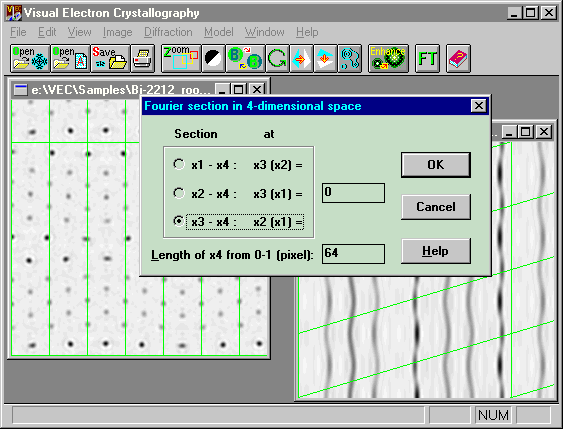Maximize the wavy-lines section window
Screen dimensions: 563x429
(x=525, y=132)
